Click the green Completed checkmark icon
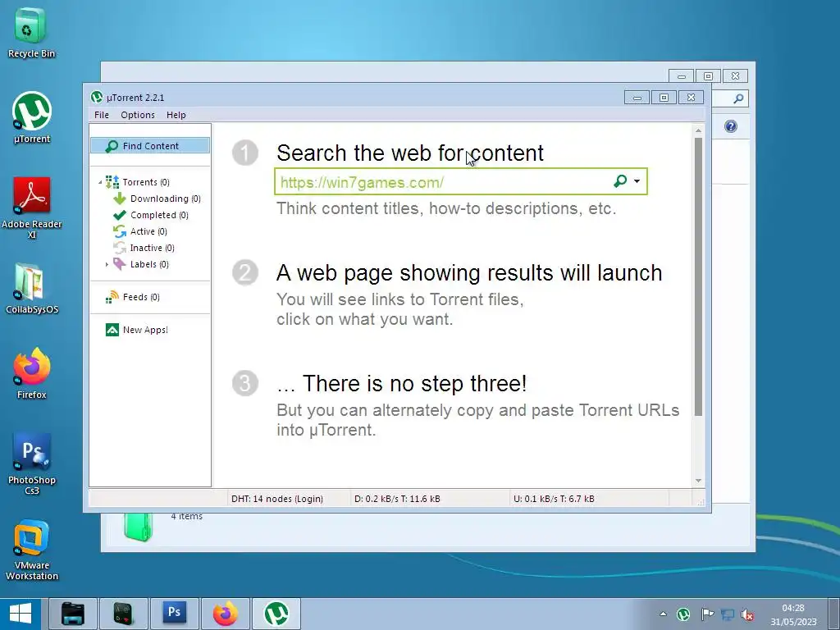Image resolution: width=840 pixels, height=630 pixels. pos(120,215)
